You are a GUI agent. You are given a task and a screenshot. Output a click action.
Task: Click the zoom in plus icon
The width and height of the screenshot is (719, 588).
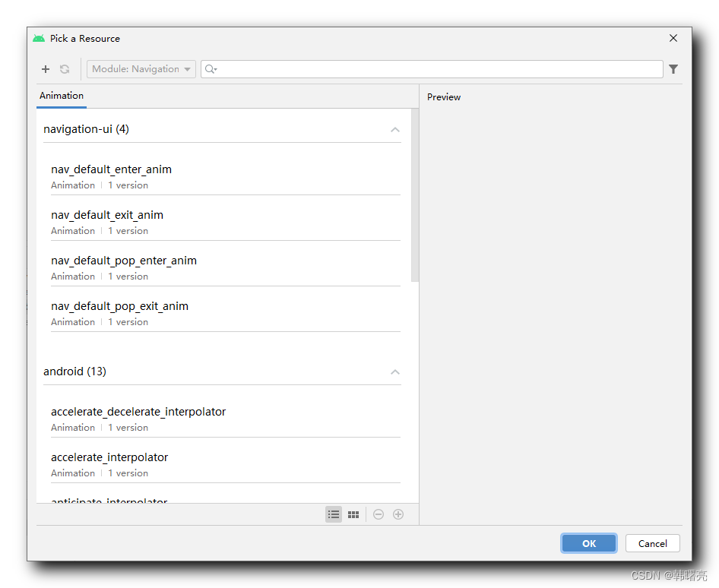point(398,514)
